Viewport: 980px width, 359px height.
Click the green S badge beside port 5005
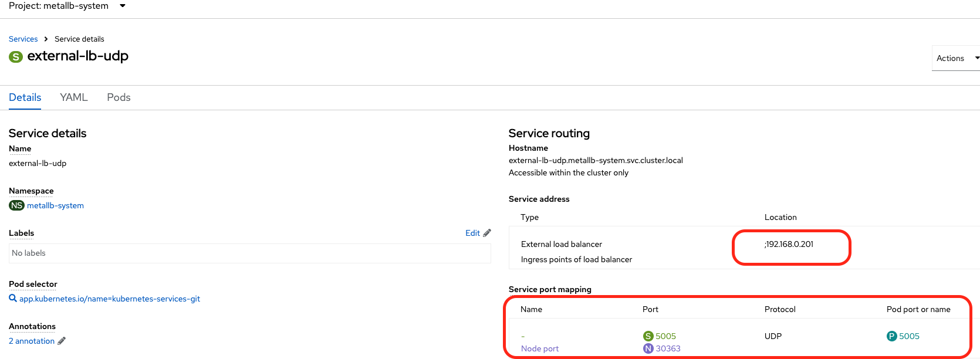pyautogui.click(x=648, y=336)
